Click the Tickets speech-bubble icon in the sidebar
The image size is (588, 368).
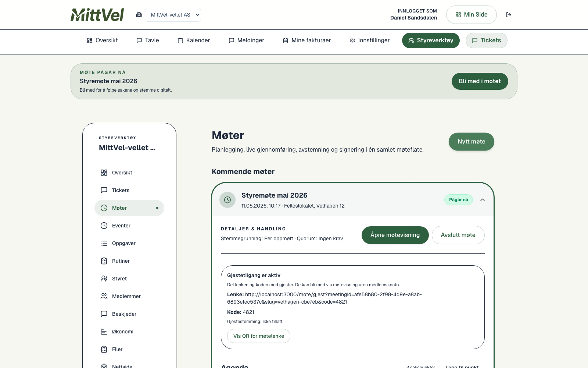(104, 190)
